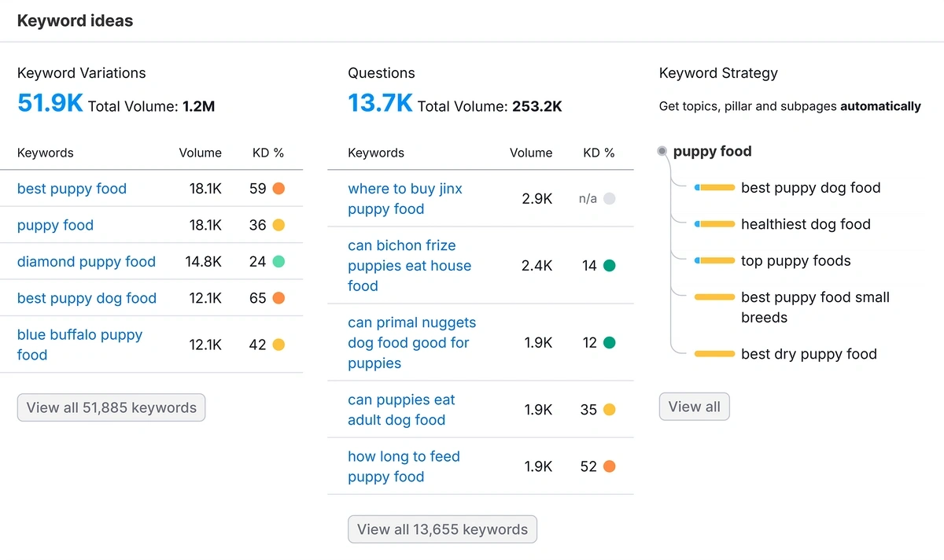Click Volume column header in Keyword Variations
944x560 pixels.
coord(201,153)
